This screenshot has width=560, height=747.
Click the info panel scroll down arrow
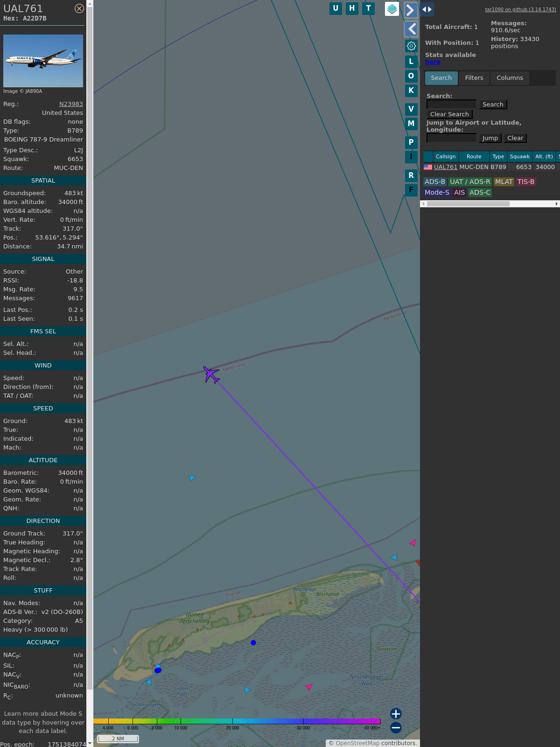point(90,744)
